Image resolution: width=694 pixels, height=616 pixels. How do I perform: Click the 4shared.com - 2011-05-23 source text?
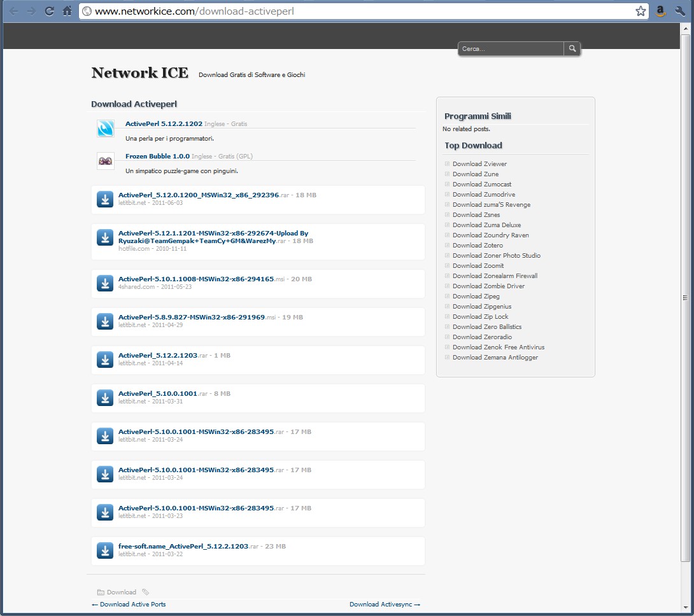(x=155, y=287)
